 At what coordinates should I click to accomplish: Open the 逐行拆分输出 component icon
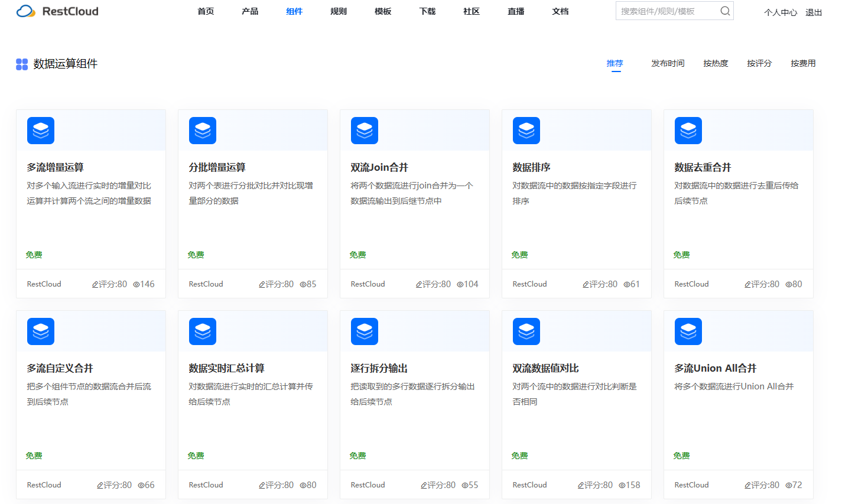[365, 331]
